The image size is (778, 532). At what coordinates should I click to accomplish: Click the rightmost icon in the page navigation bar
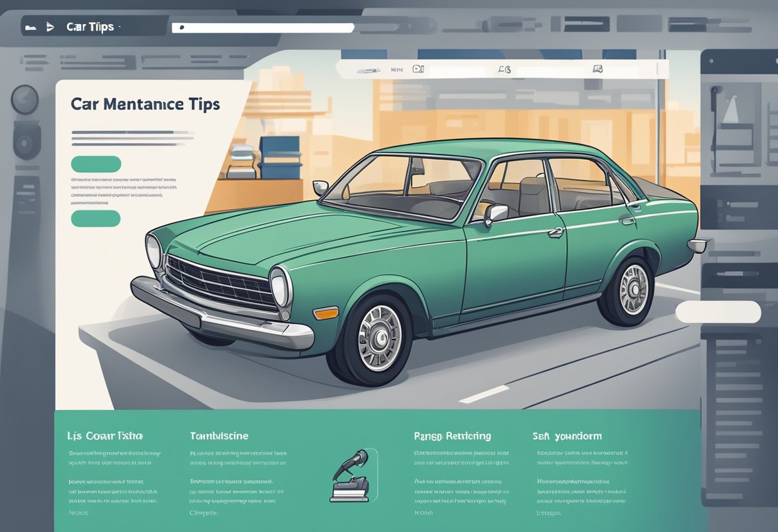coord(598,69)
